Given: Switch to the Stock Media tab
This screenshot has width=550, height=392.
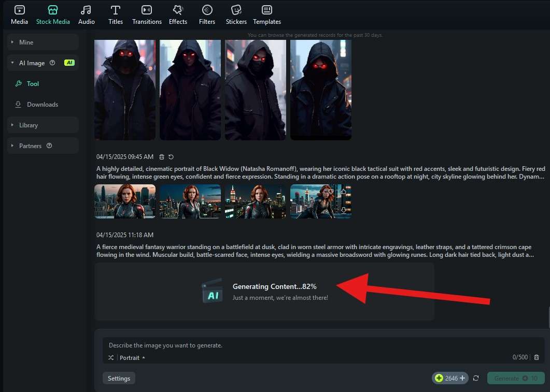Looking at the screenshot, I should point(53,15).
